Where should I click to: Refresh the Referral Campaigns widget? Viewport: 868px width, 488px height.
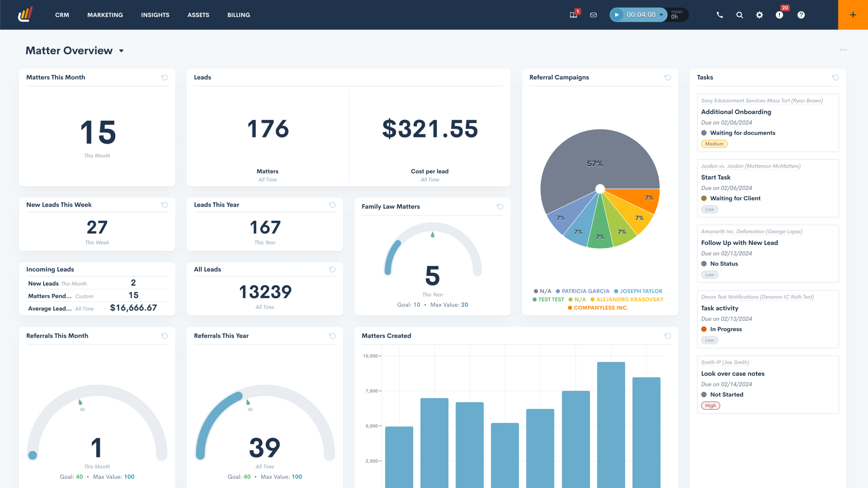(x=667, y=78)
